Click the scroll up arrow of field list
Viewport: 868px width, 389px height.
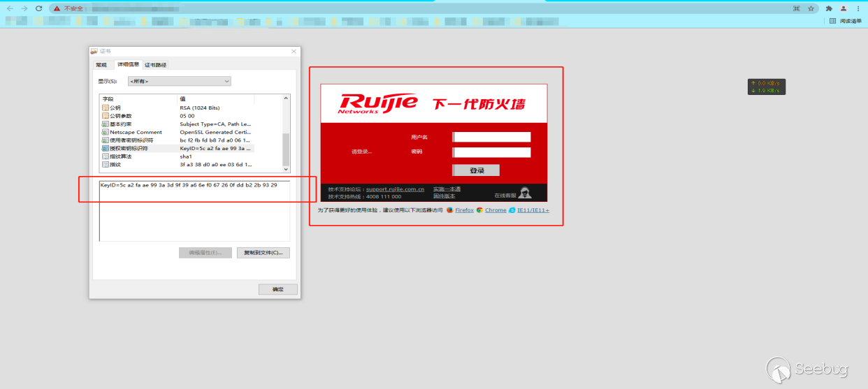click(285, 99)
